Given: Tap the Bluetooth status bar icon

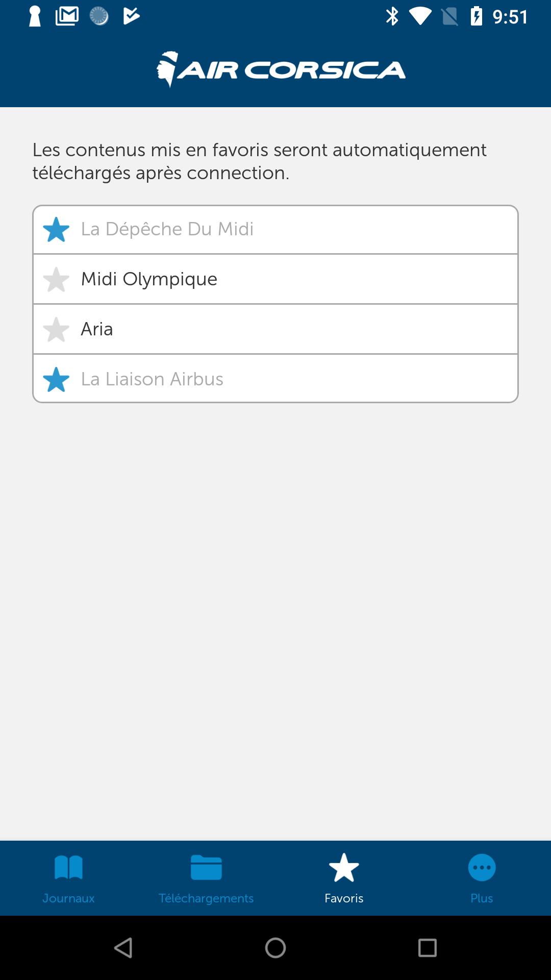Looking at the screenshot, I should click(392, 16).
